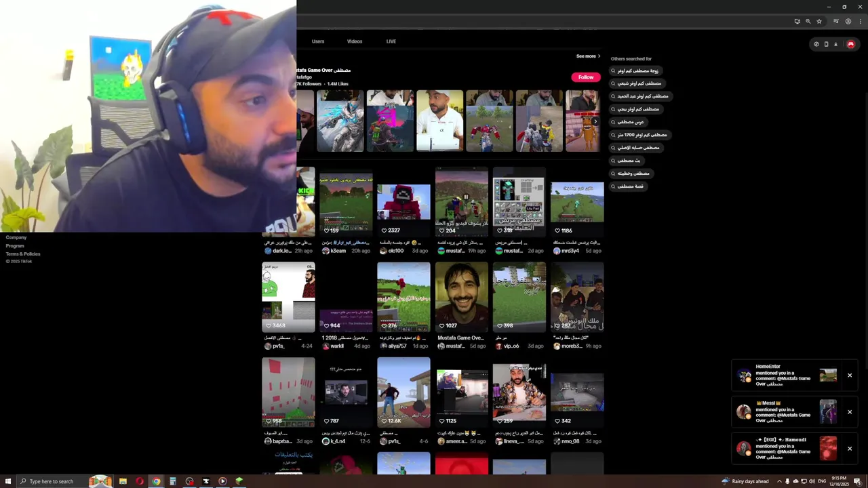This screenshot has width=868, height=488.
Task: Open the 9:15 PM clock and calendar
Action: coord(840,481)
